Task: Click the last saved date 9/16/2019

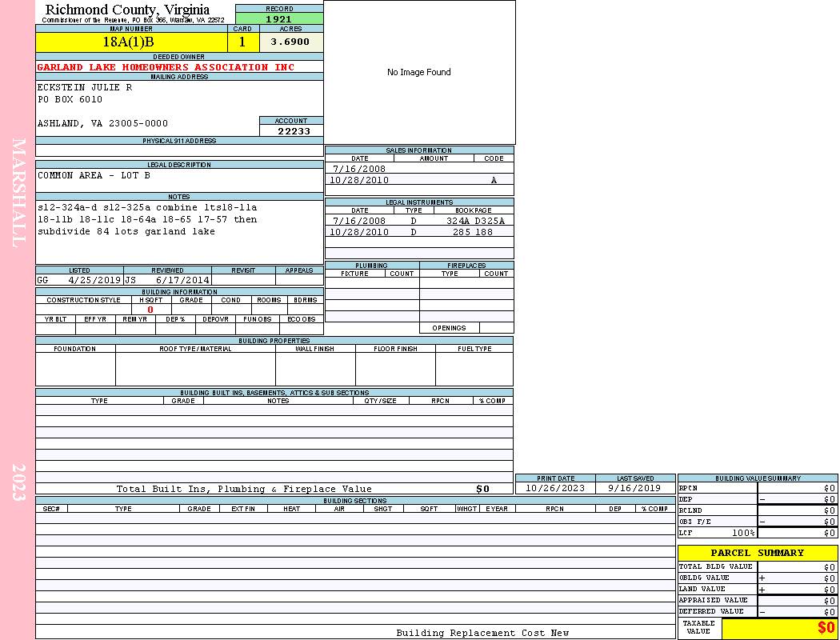Action: pos(634,488)
